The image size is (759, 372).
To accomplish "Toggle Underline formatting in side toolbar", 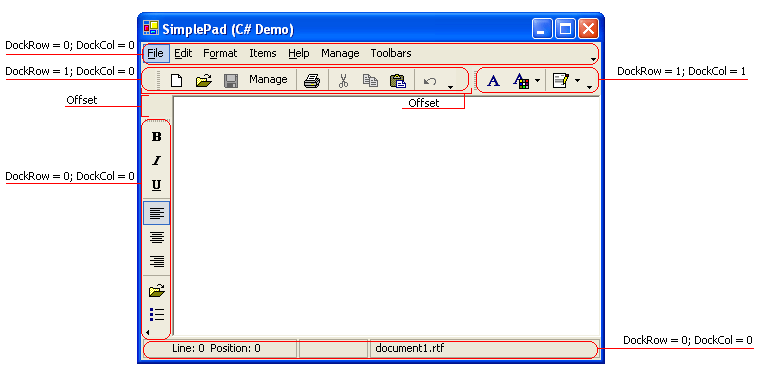I will coord(156,185).
